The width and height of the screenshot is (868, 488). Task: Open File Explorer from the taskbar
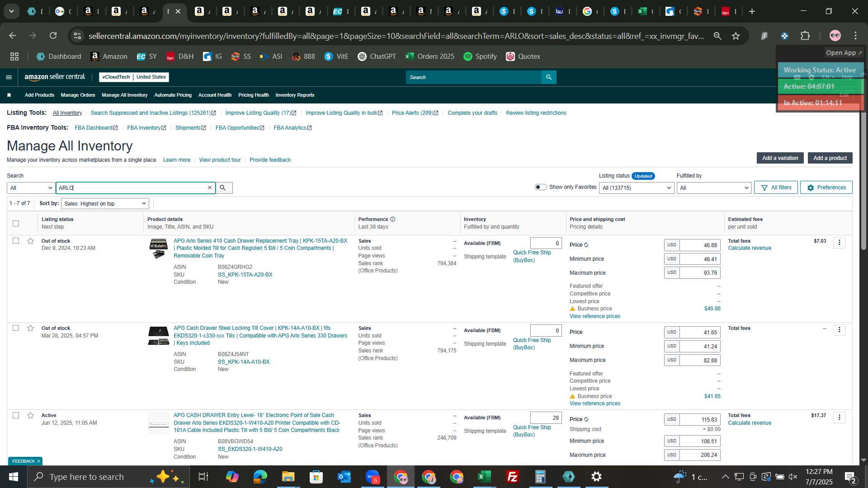point(288,477)
